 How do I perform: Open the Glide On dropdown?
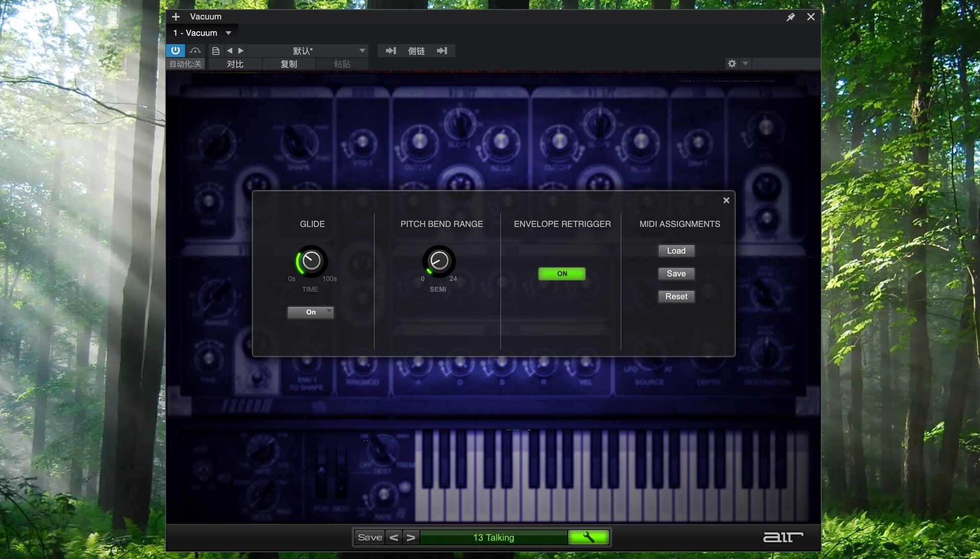[x=310, y=312]
